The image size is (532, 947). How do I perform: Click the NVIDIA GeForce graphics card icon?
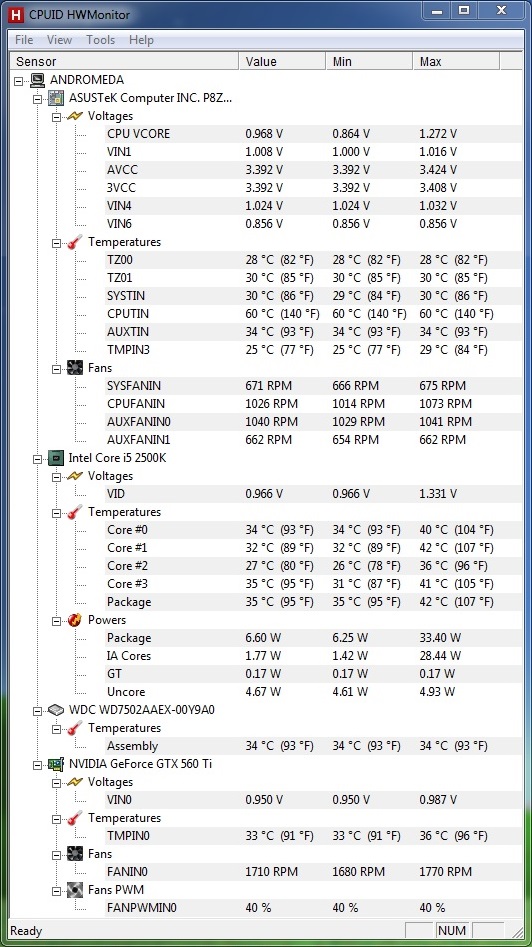pos(56,765)
